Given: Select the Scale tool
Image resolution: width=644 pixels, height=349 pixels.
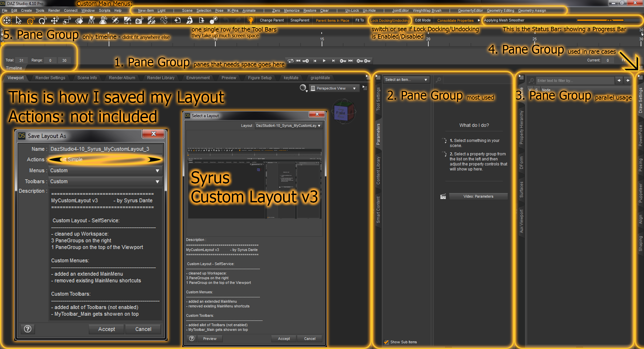Looking at the screenshot, I should 67,21.
